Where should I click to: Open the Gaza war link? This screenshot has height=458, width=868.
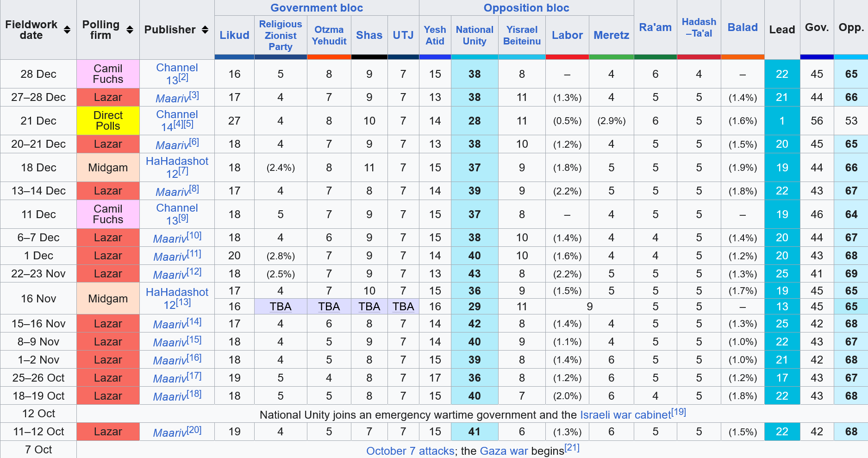pos(504,451)
